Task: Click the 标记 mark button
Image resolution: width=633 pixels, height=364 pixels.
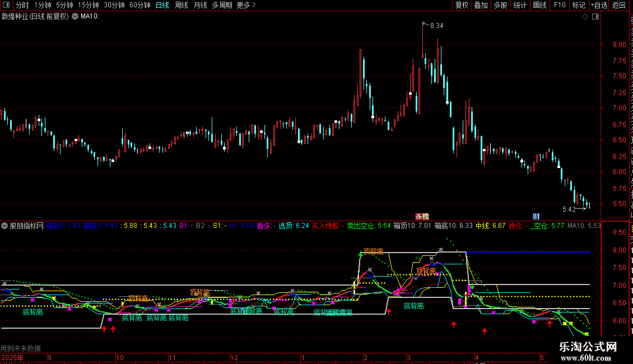Action: 579,5
